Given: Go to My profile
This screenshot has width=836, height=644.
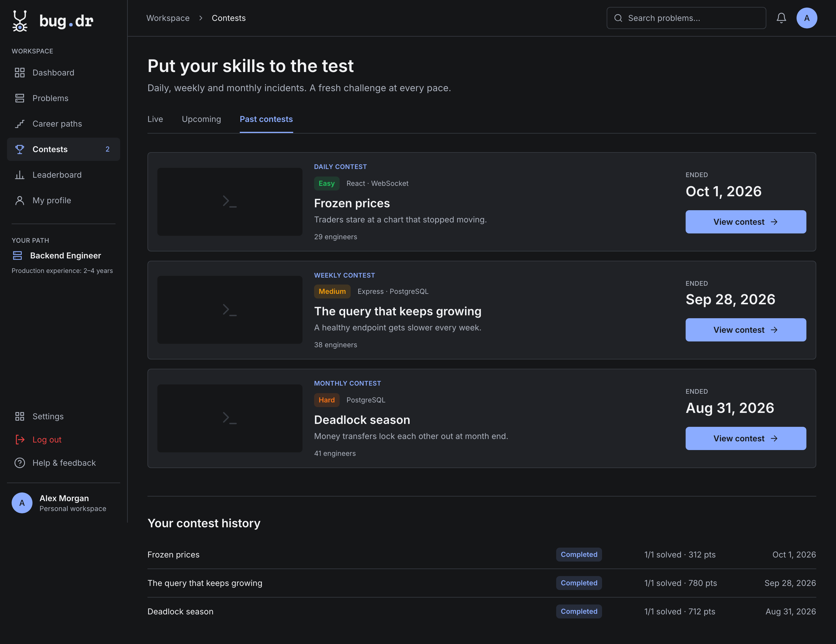Looking at the screenshot, I should (64, 201).
